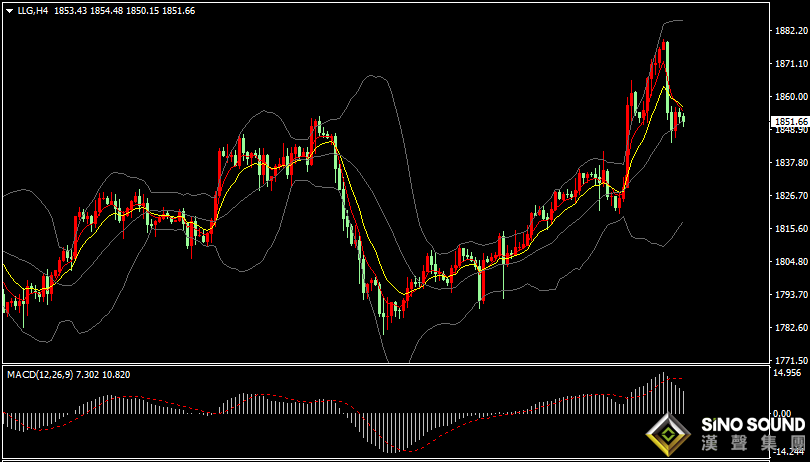Click the Sino Sound diamond logo icon
This screenshot has width=810, height=462.
coord(668,434)
